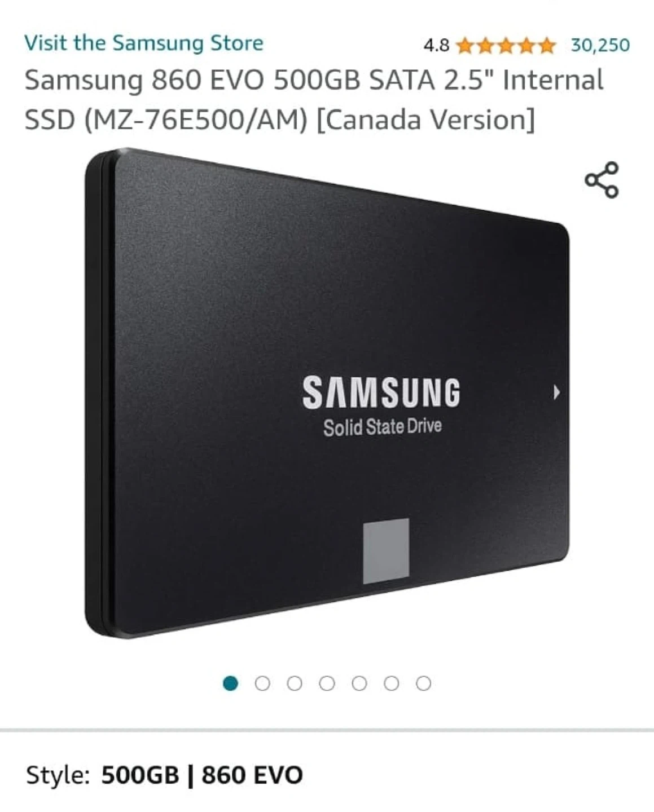
Task: Click the small next-image arrow on the right
Action: [x=556, y=392]
